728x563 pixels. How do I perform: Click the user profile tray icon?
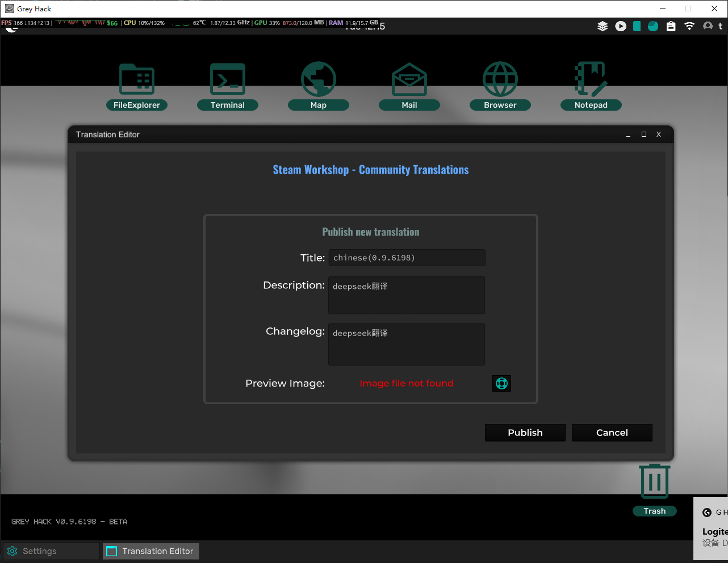pos(708,26)
